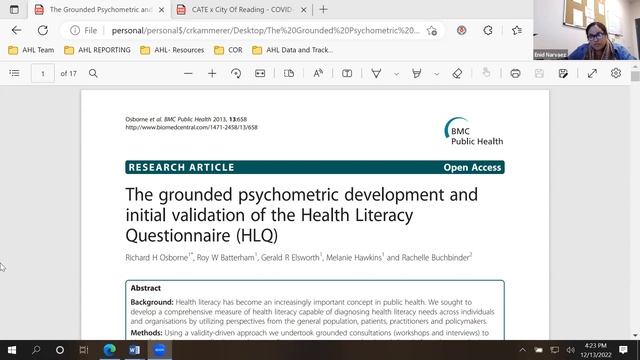Click the page number field
Screen dimensions: 640x360
pos(42,74)
